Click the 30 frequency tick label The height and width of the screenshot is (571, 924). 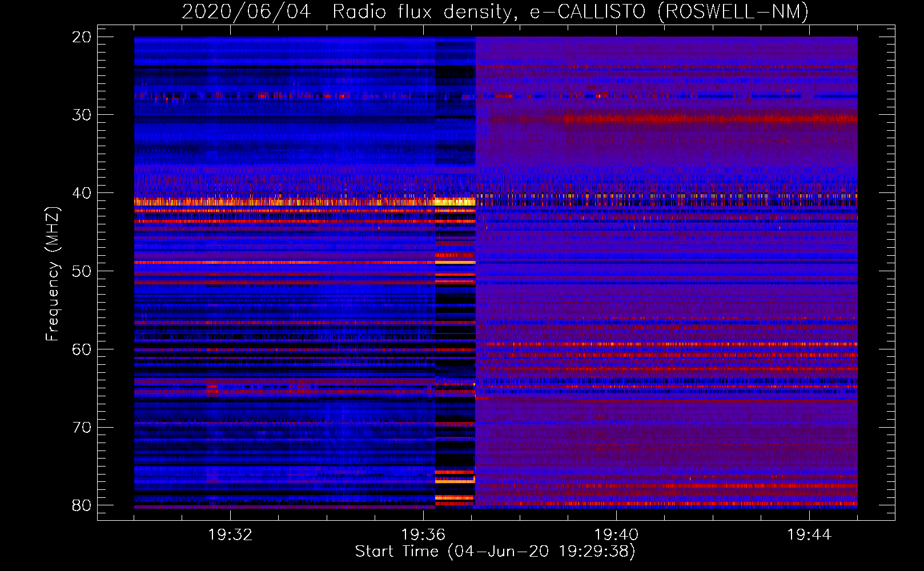pos(82,115)
